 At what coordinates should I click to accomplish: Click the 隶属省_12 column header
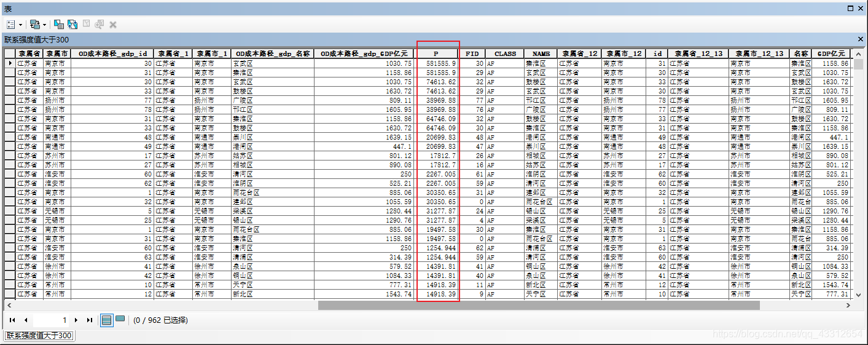580,54
